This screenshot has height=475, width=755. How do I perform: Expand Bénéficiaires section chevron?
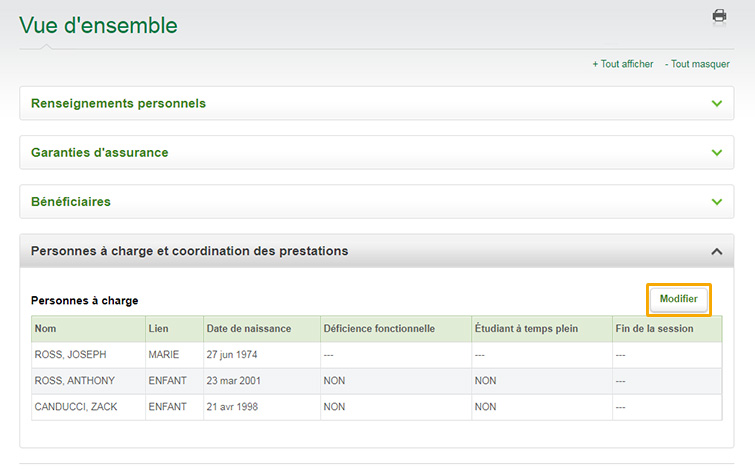[716, 202]
